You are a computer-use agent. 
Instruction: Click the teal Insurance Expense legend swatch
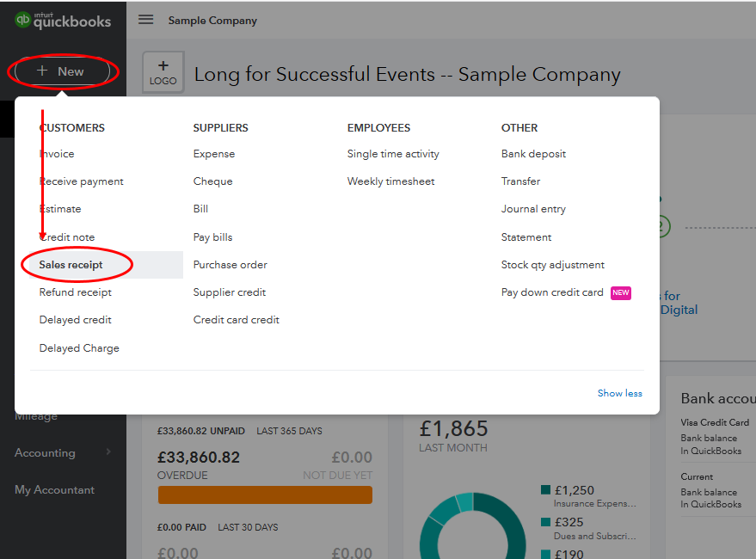click(545, 490)
